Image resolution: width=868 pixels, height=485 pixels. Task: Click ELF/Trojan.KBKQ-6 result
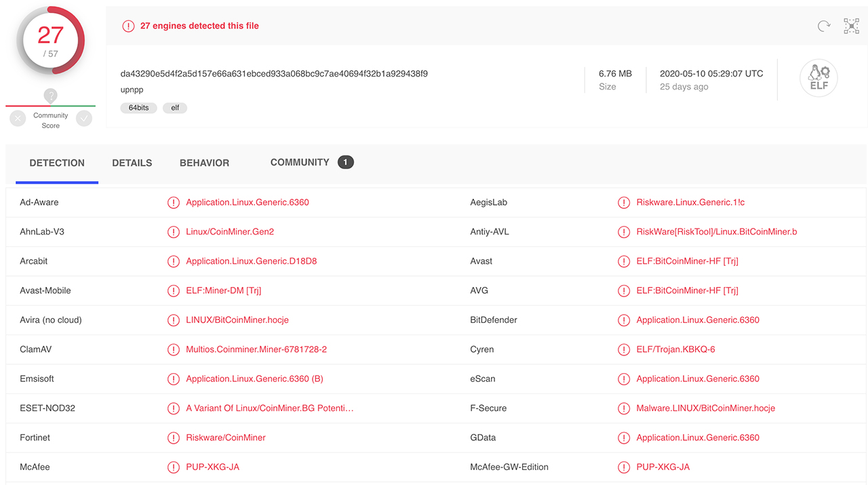[675, 349]
